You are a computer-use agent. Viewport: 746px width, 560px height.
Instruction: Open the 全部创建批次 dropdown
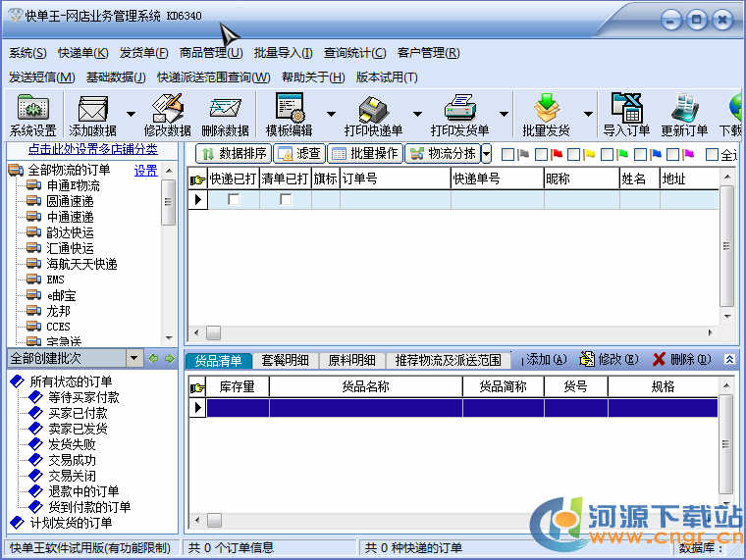pos(133,359)
